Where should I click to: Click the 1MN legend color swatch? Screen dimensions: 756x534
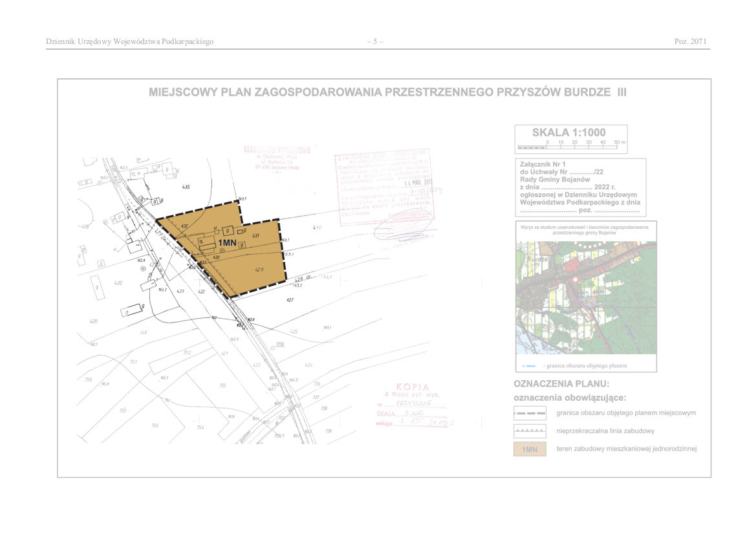coord(530,449)
